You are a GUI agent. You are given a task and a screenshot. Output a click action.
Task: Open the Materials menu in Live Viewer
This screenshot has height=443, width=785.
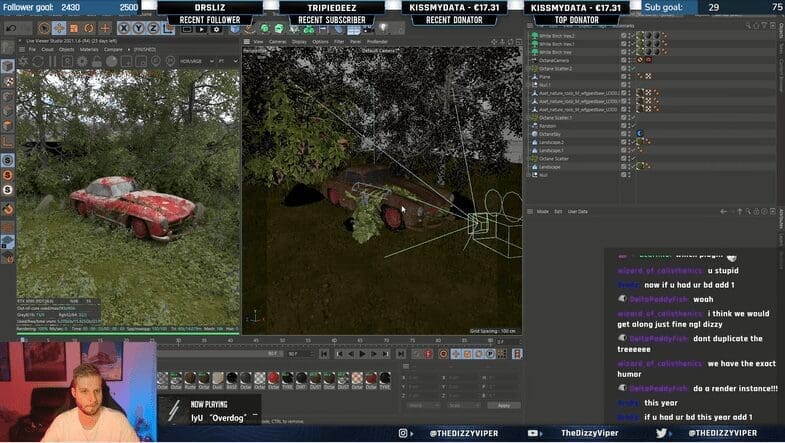coord(90,48)
